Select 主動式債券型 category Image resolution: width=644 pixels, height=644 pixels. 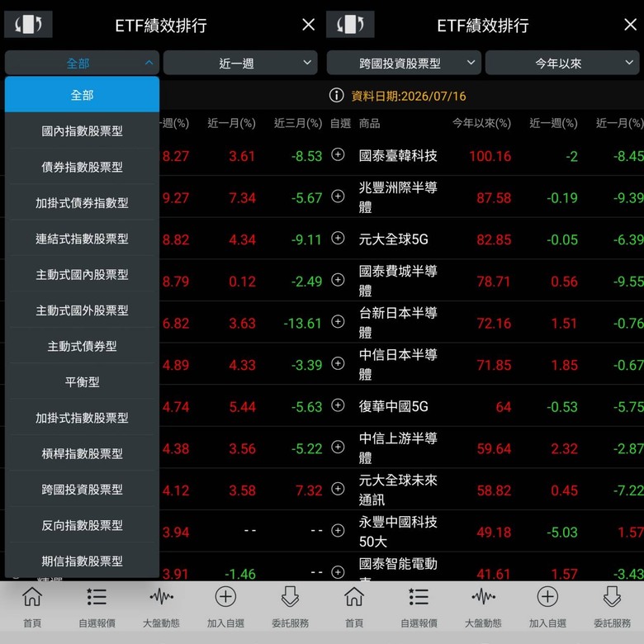coord(82,346)
